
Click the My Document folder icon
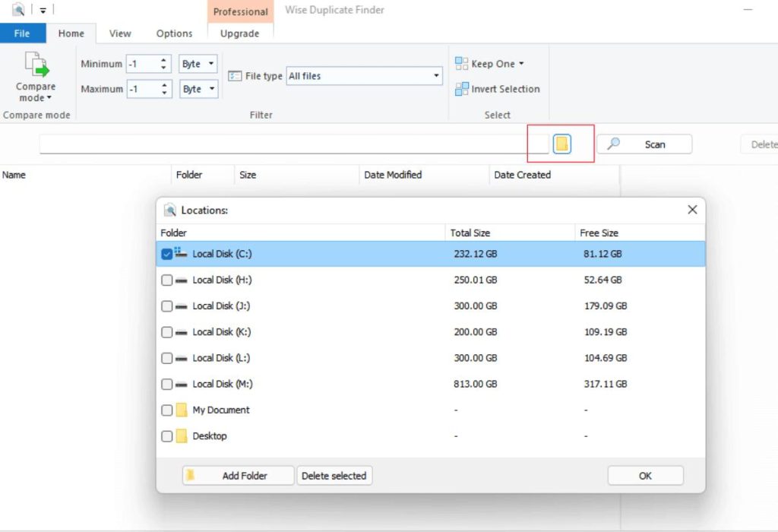(x=182, y=410)
